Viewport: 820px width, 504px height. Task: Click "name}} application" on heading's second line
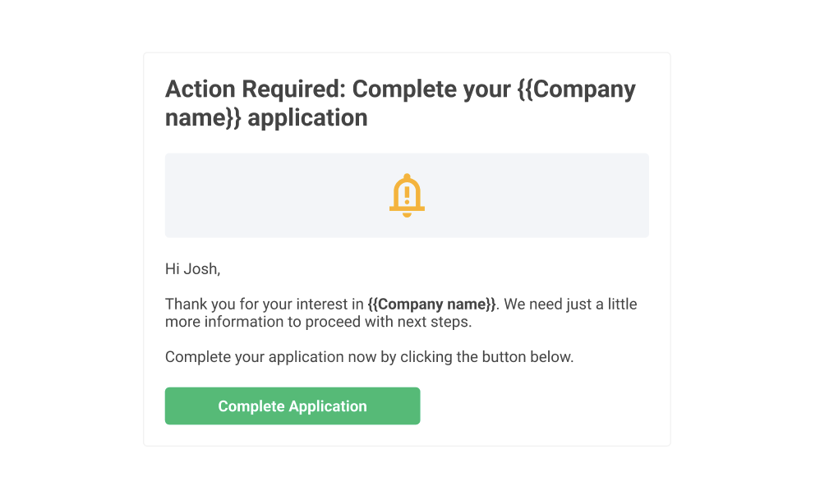[x=266, y=118]
